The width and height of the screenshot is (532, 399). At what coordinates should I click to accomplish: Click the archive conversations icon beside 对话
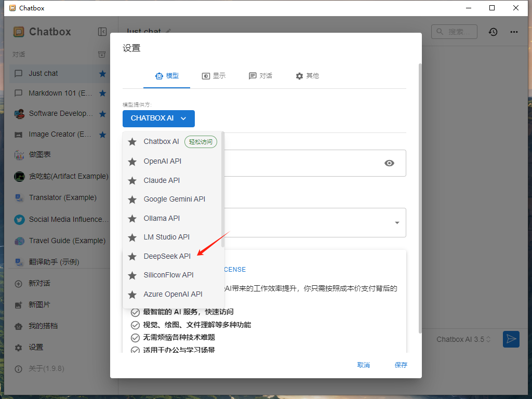click(102, 54)
